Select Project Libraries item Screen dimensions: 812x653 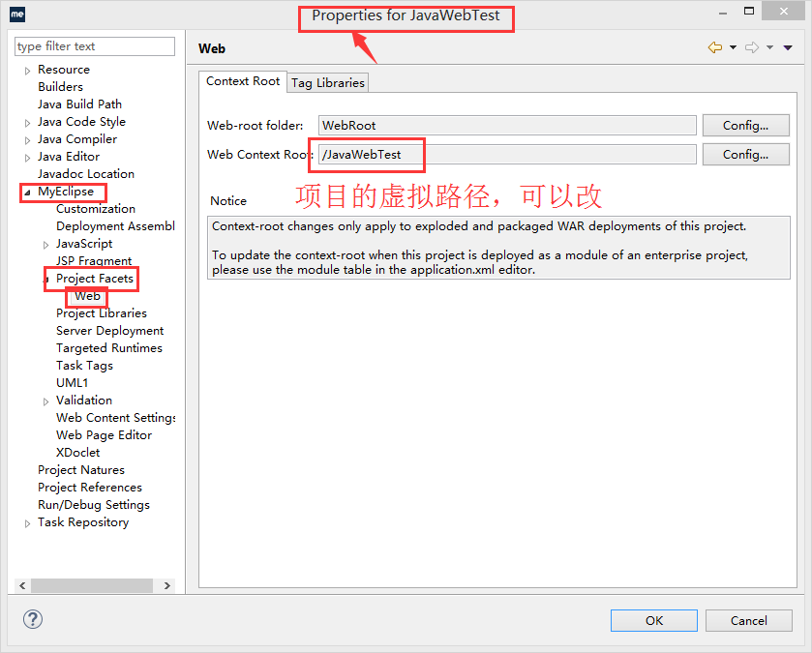tap(102, 313)
